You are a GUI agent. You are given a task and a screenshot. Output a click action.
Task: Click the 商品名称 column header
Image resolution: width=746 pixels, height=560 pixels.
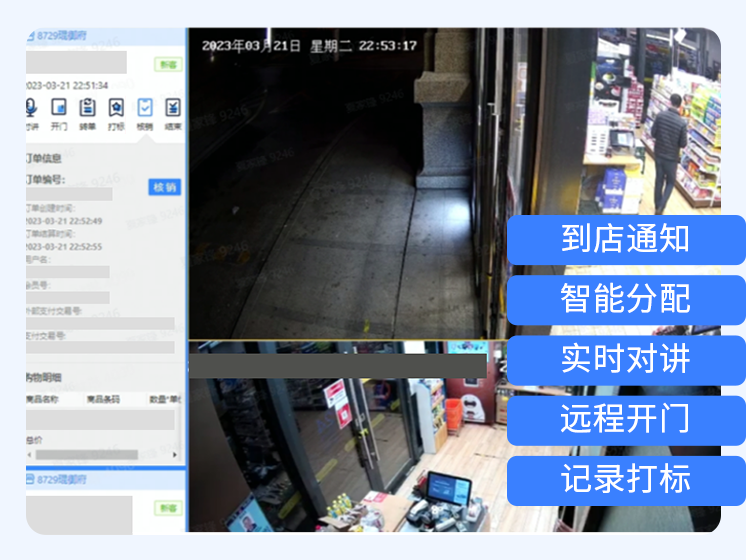[x=42, y=399]
